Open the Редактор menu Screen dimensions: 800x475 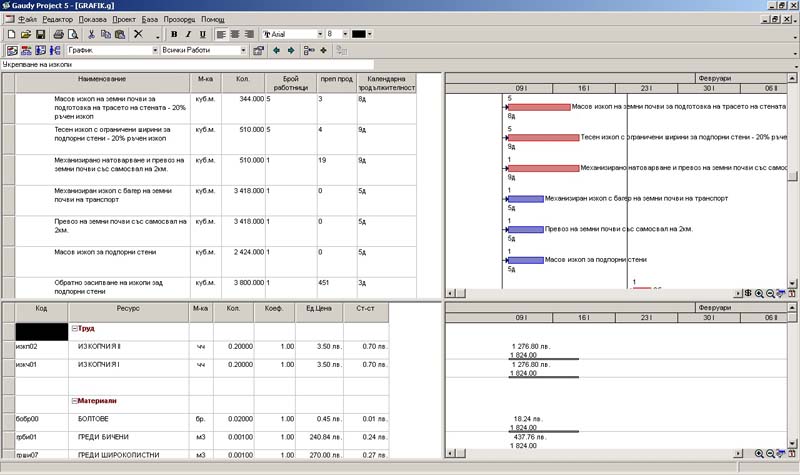[x=58, y=19]
